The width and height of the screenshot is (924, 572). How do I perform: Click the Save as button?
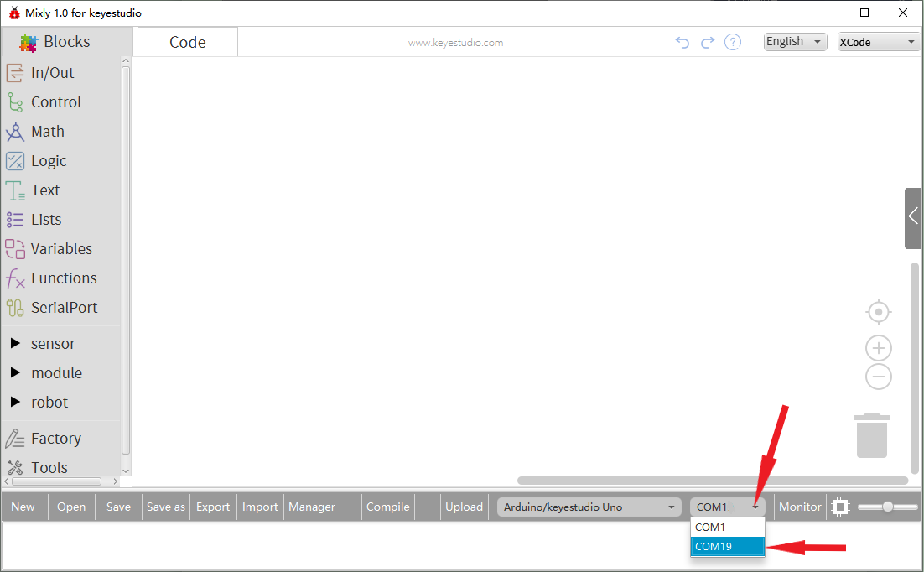[x=165, y=507]
